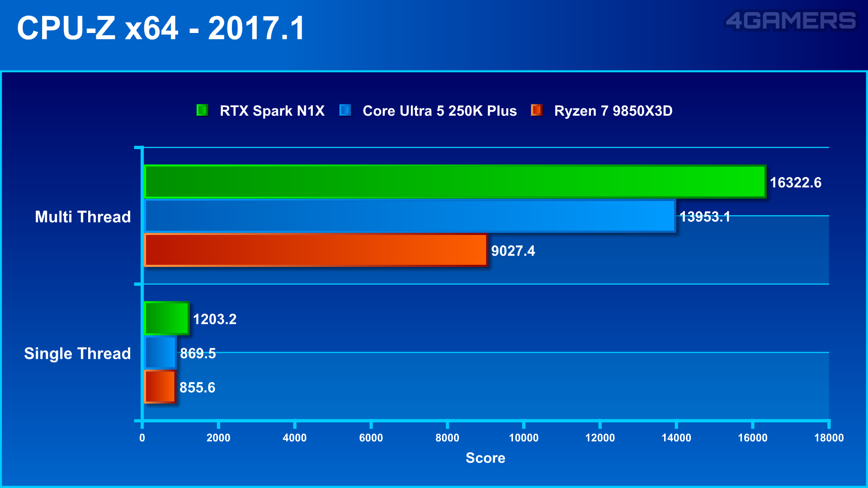Select the 869.5 value label

click(198, 353)
